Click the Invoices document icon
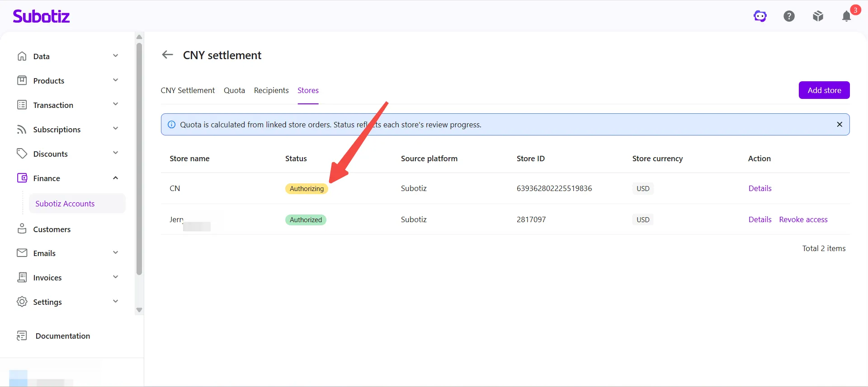The width and height of the screenshot is (868, 387). pos(22,277)
